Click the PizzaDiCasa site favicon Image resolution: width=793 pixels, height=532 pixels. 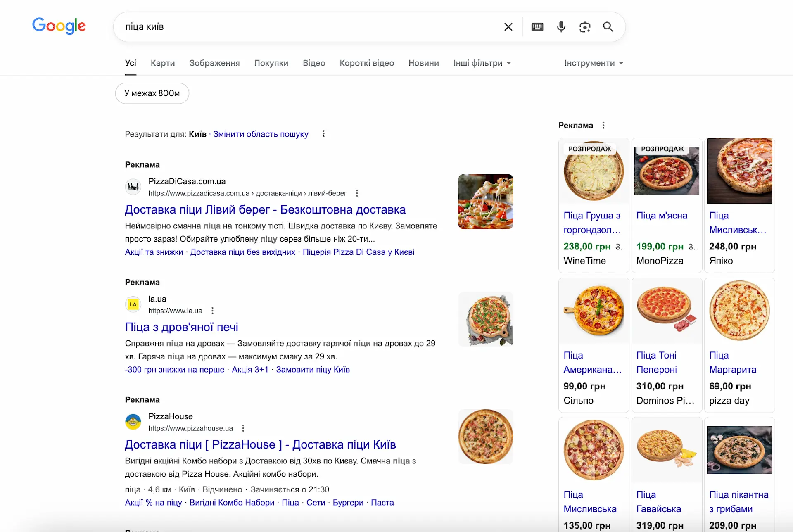pyautogui.click(x=133, y=187)
